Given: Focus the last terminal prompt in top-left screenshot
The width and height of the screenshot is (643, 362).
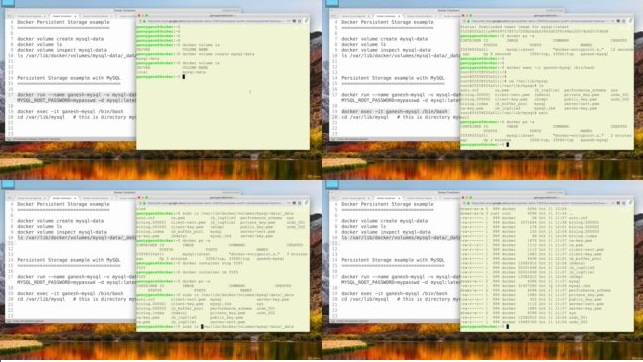Looking at the screenshot, I should point(160,77).
